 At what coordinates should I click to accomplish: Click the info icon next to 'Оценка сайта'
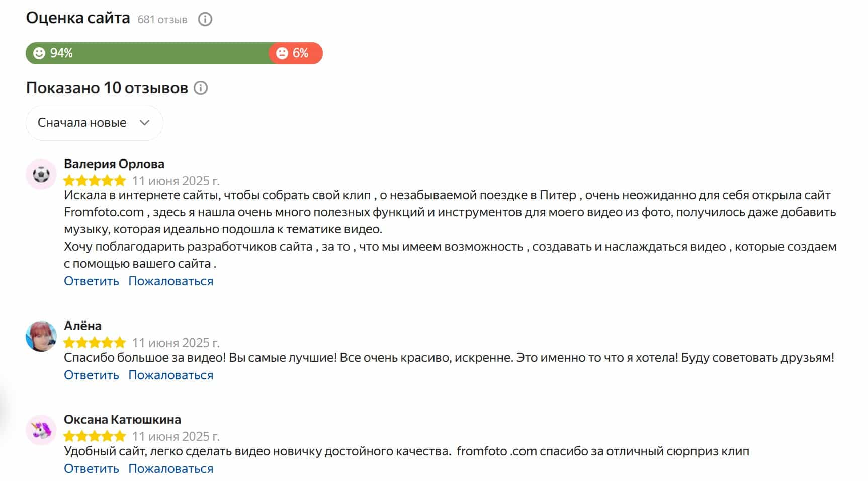point(205,19)
